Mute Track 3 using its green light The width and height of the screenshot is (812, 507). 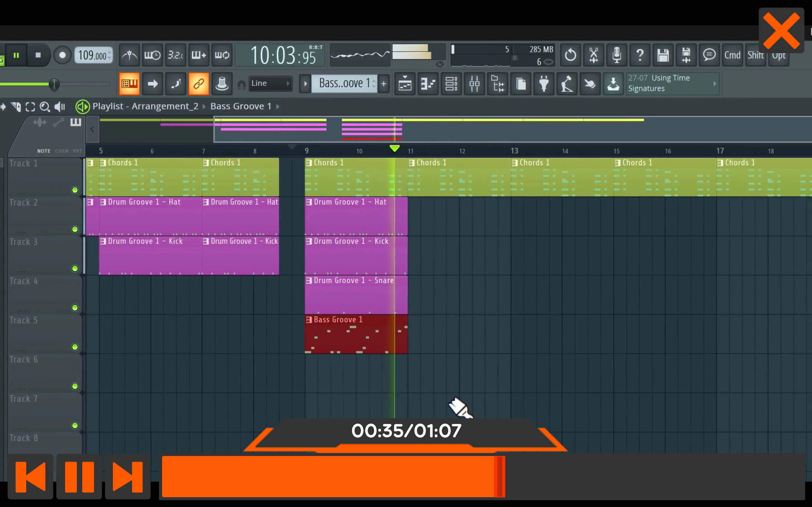click(75, 268)
